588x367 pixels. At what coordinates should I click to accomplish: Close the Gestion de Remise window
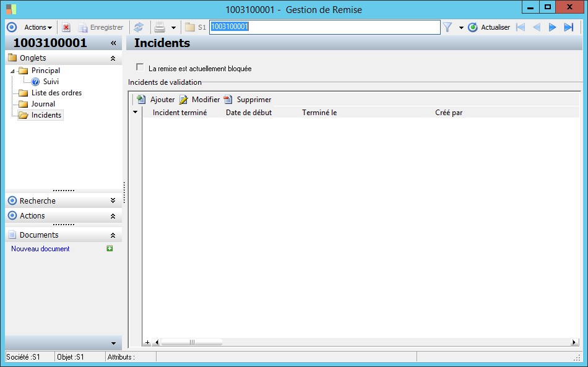(x=569, y=7)
